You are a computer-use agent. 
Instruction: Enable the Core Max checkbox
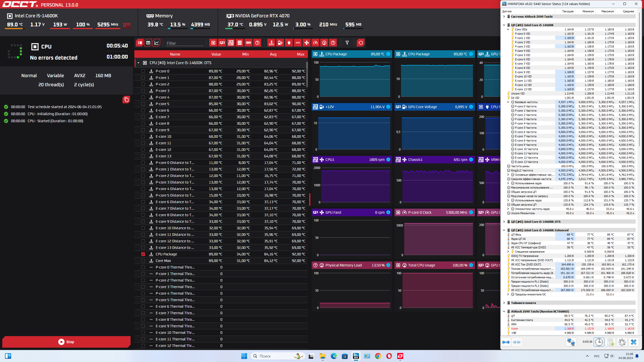pos(143,261)
